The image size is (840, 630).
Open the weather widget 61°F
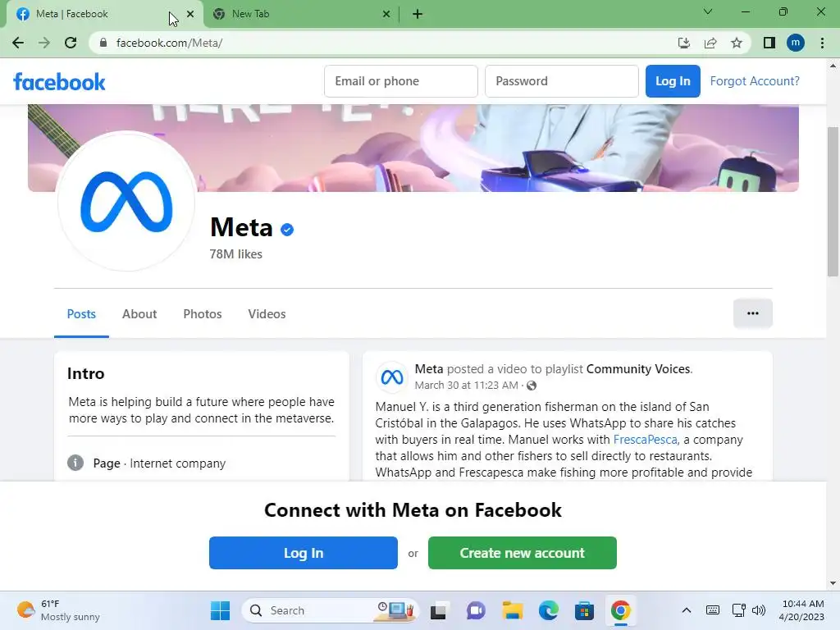58,610
